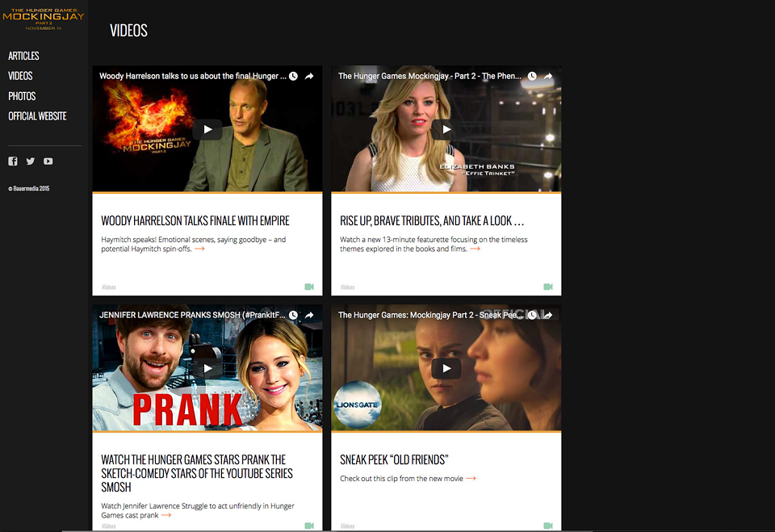Click Watch Later clock on Woody Harrelson video

[294, 76]
